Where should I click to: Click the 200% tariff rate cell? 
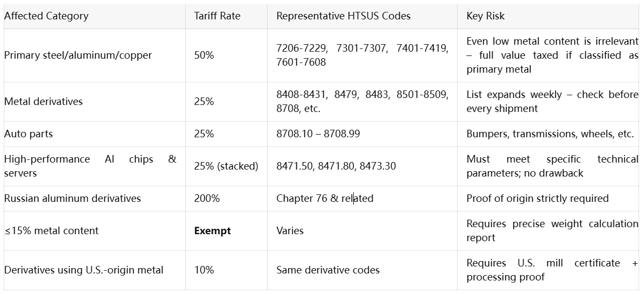point(207,199)
